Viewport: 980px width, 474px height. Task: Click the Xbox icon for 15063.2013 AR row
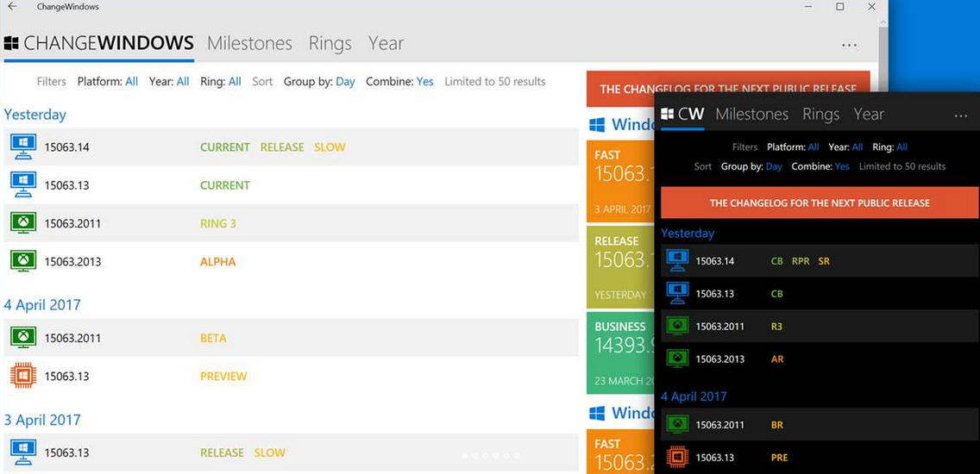[677, 359]
